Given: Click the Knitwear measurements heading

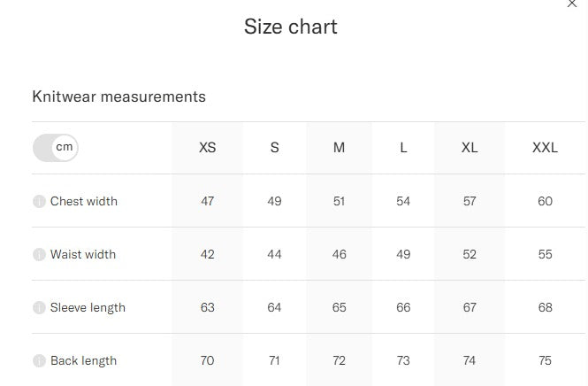Looking at the screenshot, I should [x=118, y=96].
